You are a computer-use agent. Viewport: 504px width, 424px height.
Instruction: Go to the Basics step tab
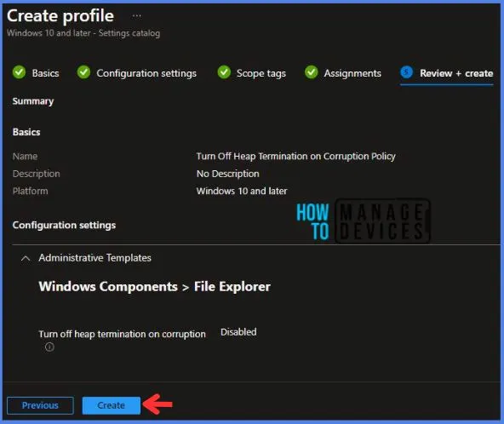tap(45, 73)
